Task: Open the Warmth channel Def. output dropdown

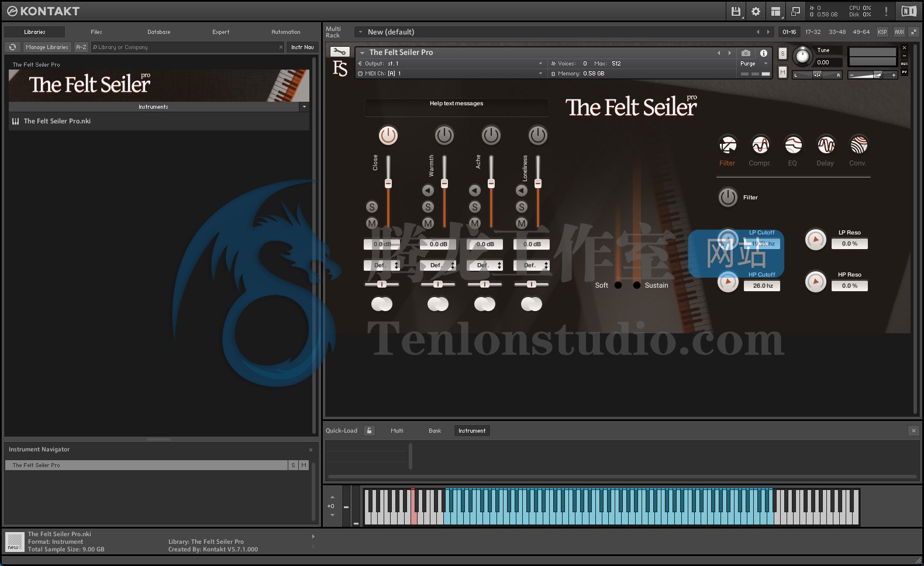Action: [438, 265]
